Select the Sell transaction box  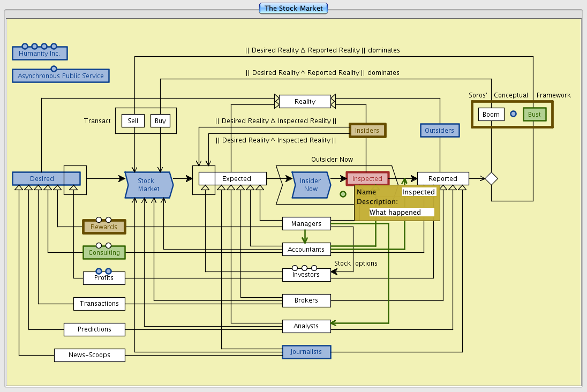[133, 120]
